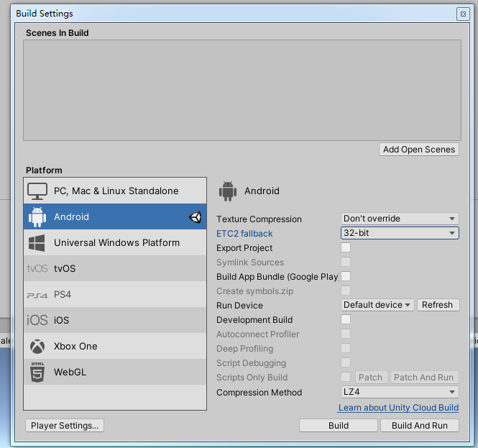Select the PS4 platform row

tap(115, 294)
